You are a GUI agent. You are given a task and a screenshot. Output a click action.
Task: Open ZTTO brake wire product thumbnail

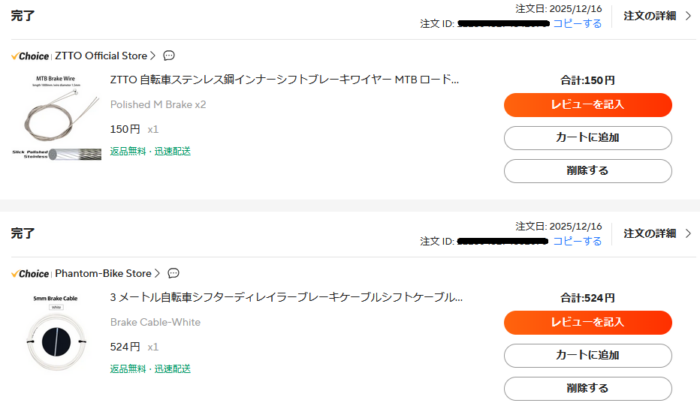[x=55, y=116]
